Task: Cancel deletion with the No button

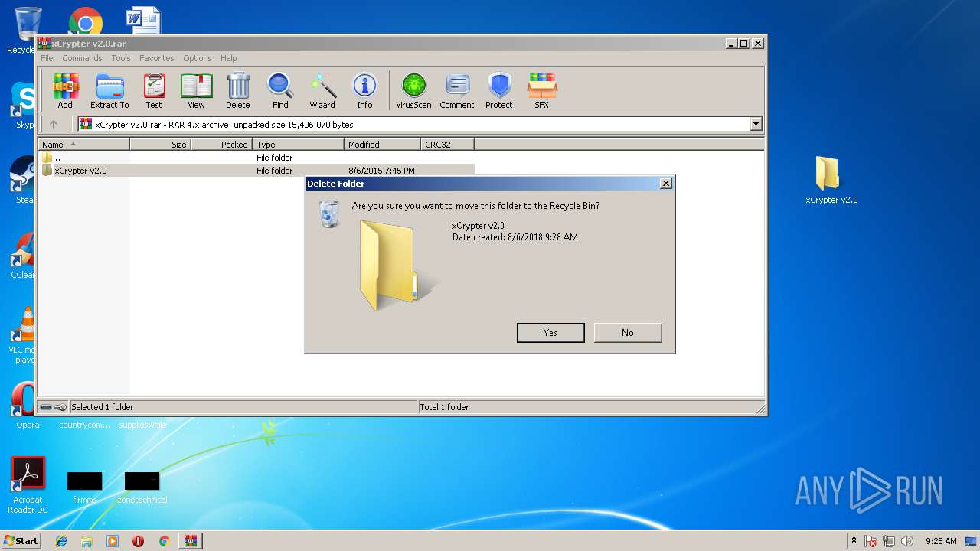Action: [628, 332]
